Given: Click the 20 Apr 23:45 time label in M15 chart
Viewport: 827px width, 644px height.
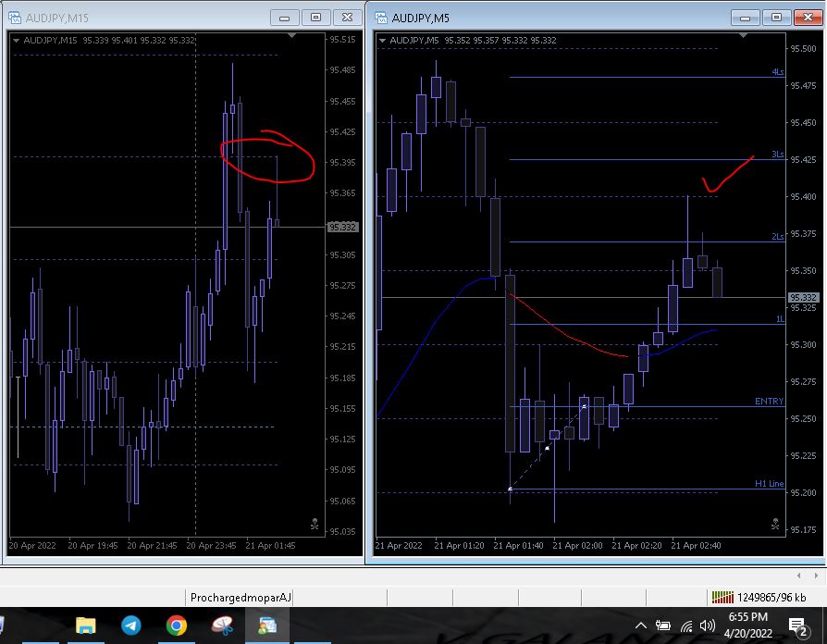Looking at the screenshot, I should [211, 545].
